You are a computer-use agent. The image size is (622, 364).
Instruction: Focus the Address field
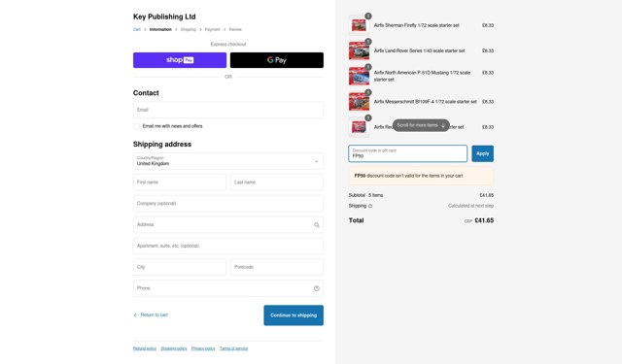228,224
